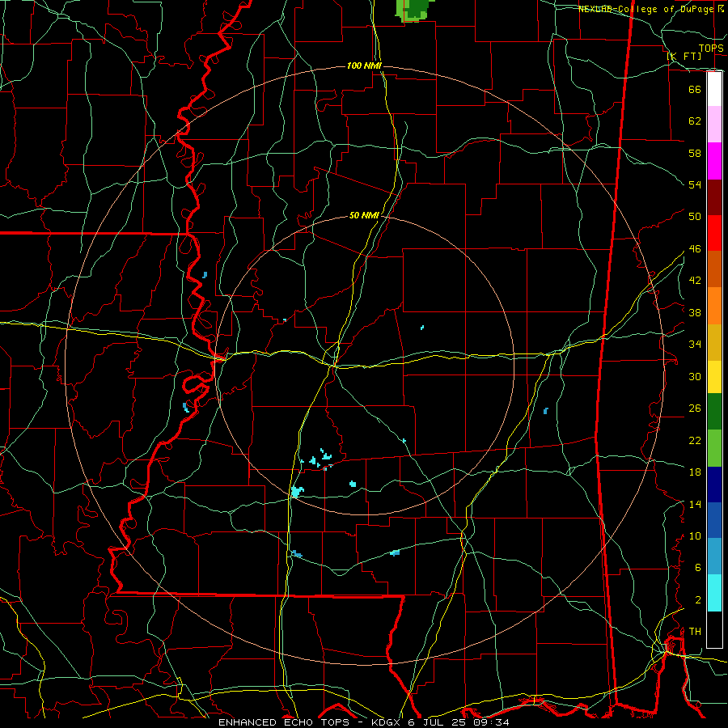Click the "TH" threshold label in legend
The height and width of the screenshot is (728, 728).
(695, 632)
